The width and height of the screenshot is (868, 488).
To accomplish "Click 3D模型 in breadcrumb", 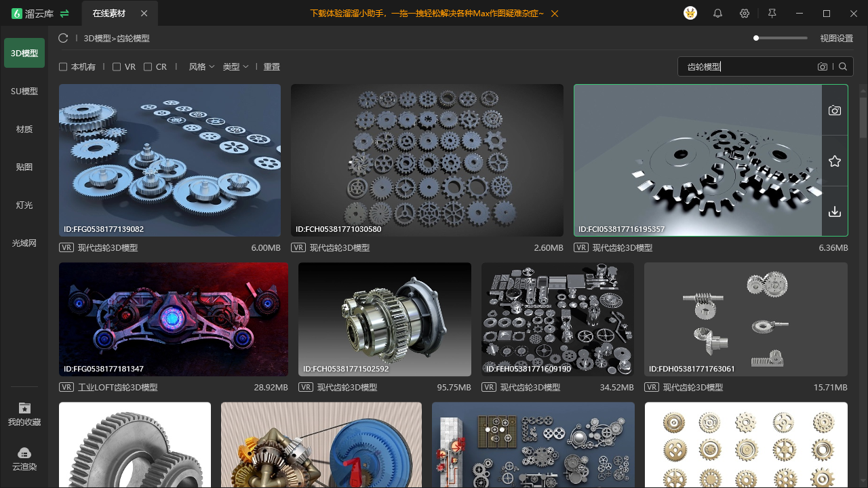I will 97,39.
